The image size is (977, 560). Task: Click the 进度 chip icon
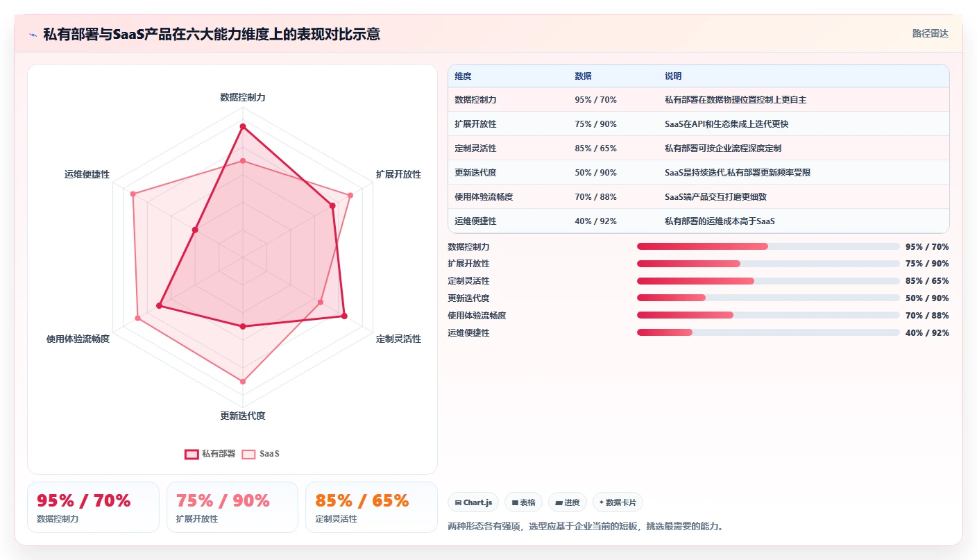coord(559,502)
